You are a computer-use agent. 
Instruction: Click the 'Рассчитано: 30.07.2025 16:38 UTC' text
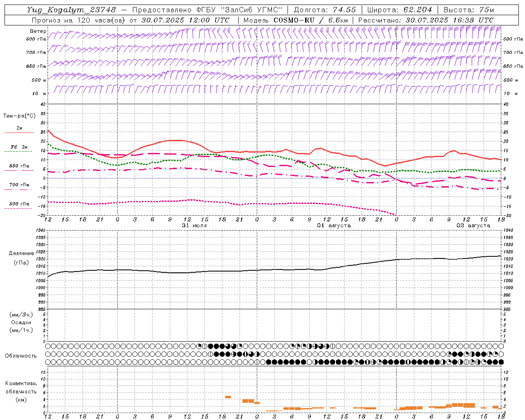tap(426, 20)
